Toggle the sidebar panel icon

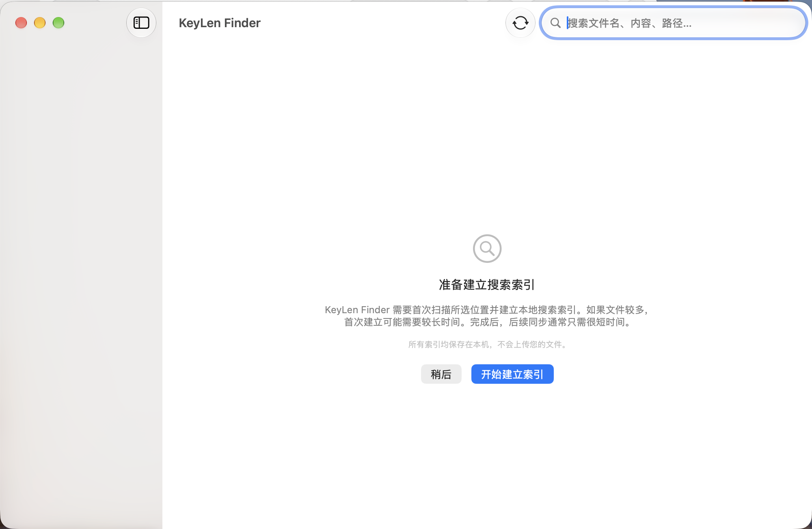(141, 23)
